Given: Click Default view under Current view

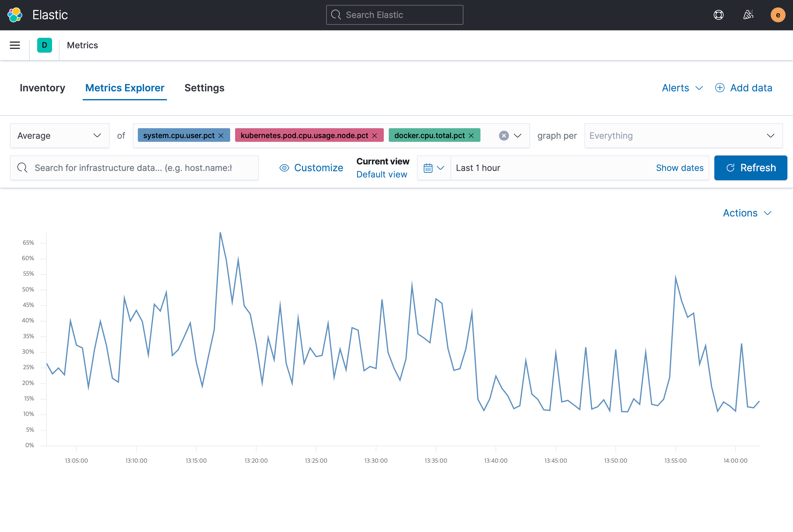Looking at the screenshot, I should [382, 174].
